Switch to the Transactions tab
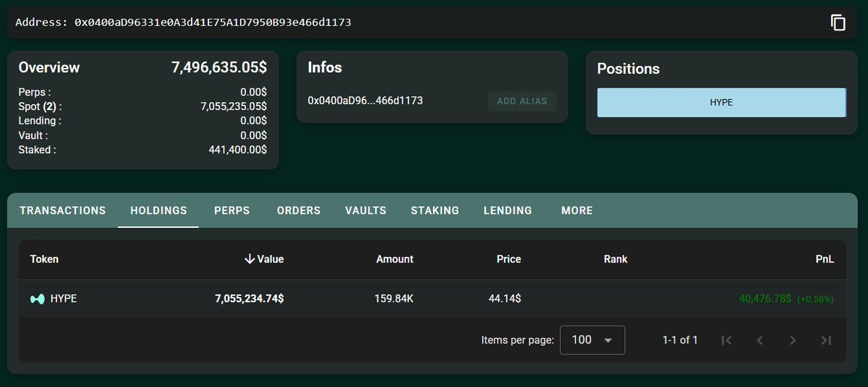The image size is (868, 387). (63, 210)
